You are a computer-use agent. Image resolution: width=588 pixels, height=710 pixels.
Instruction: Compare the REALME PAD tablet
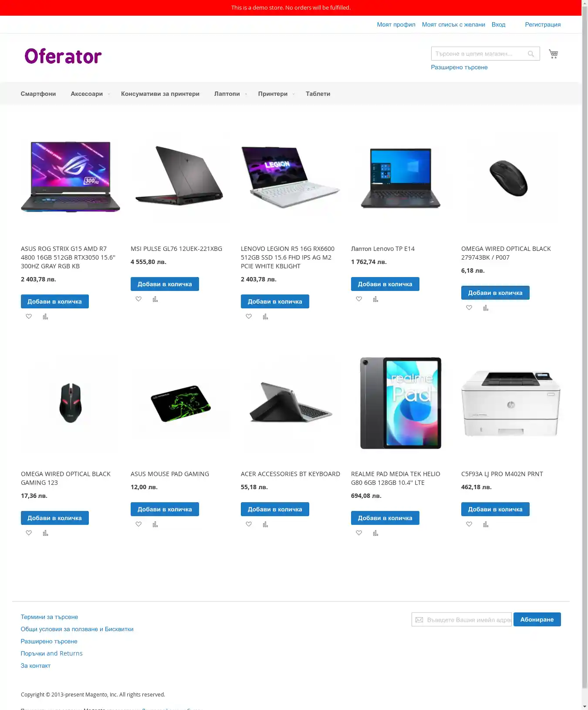[x=375, y=533]
